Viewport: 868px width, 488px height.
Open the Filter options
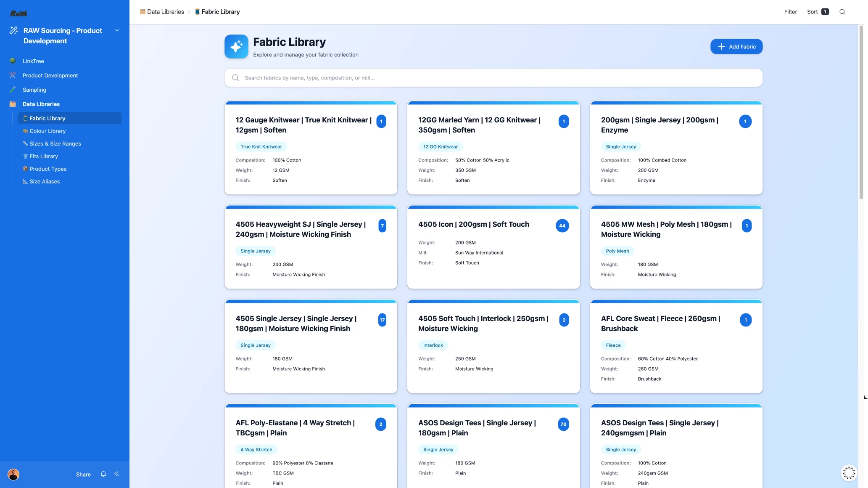pos(790,12)
